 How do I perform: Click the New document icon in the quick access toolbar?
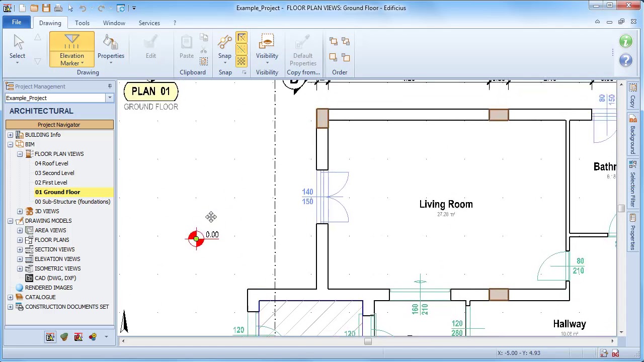coord(22,8)
